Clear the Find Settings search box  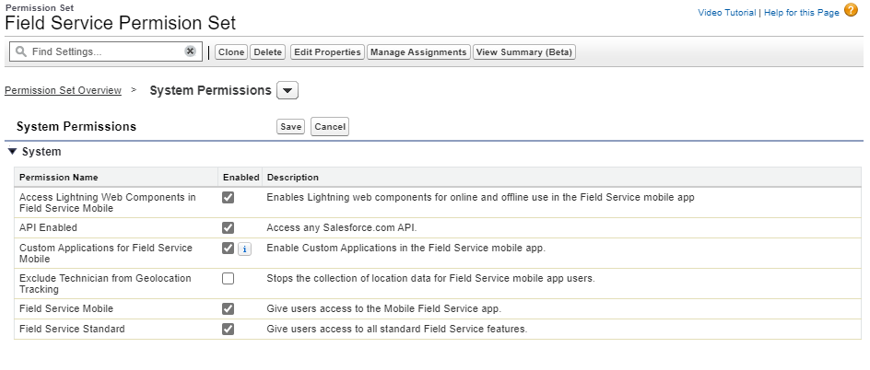[x=190, y=51]
